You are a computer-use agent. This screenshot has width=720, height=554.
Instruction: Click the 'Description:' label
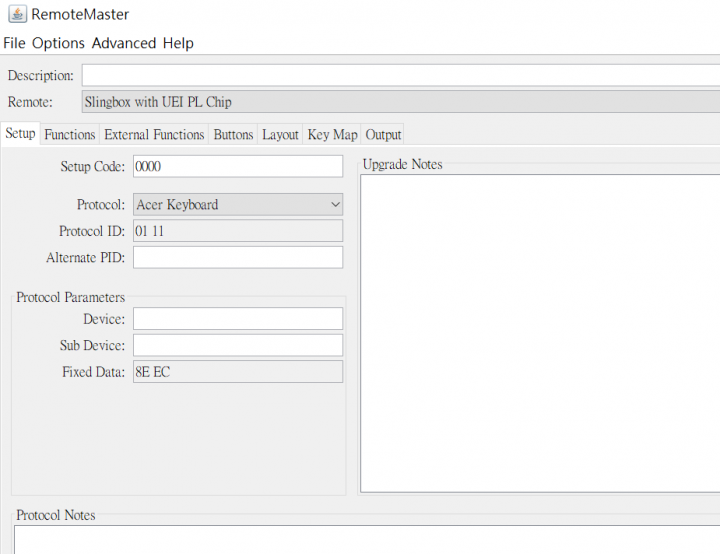coord(40,75)
